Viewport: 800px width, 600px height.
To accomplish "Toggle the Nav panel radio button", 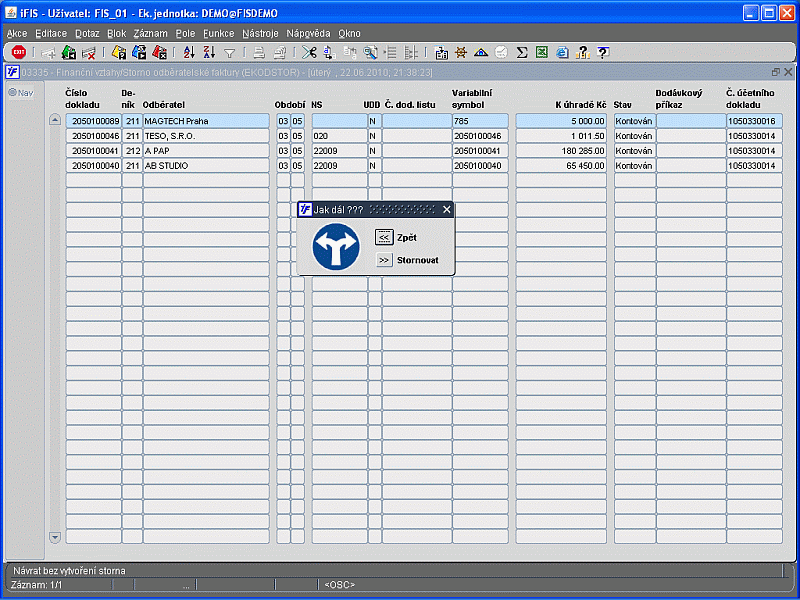I will pos(12,93).
